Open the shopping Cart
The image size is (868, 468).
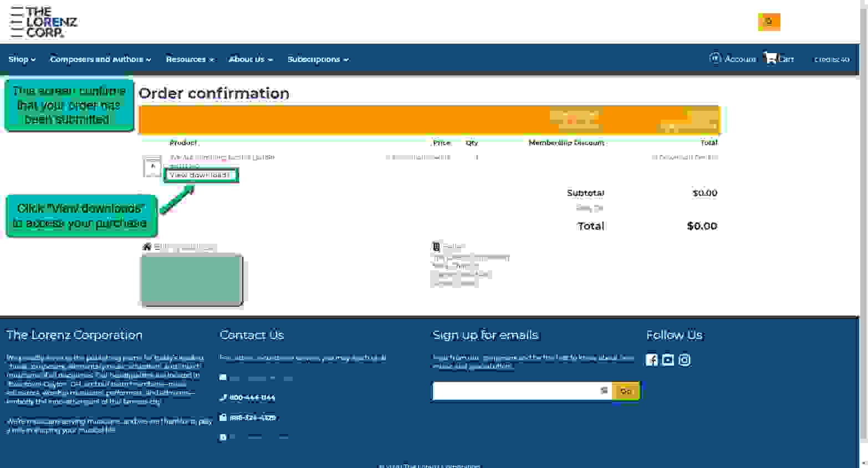tap(779, 58)
